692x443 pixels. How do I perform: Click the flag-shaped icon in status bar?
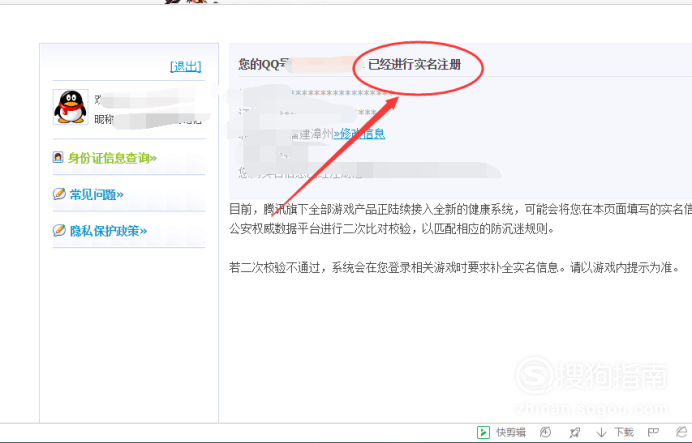(x=653, y=432)
